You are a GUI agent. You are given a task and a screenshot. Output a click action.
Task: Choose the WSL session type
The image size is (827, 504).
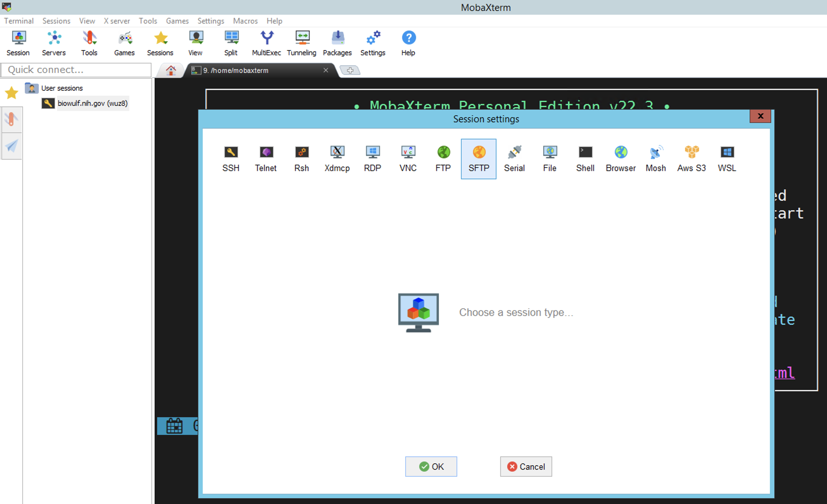(727, 159)
